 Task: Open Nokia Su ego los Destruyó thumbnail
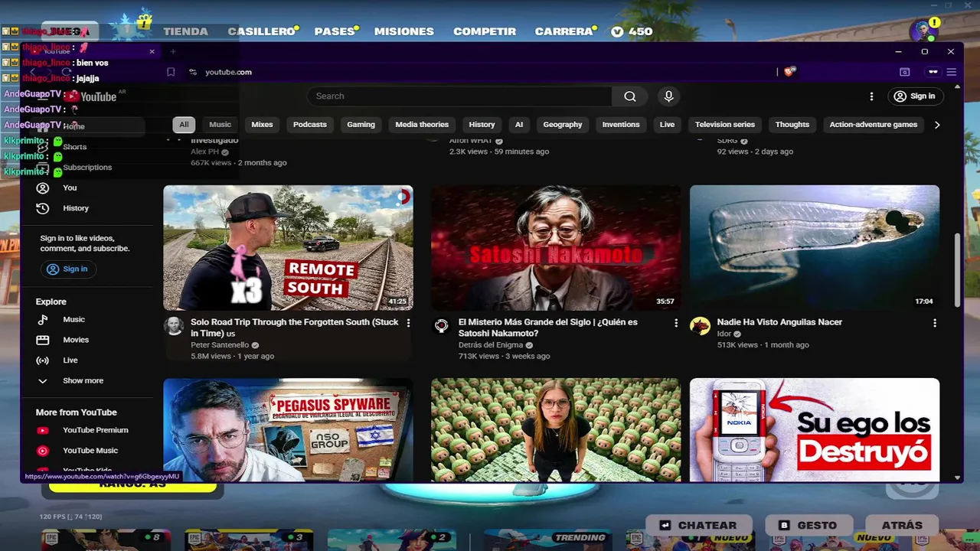pyautogui.click(x=815, y=430)
